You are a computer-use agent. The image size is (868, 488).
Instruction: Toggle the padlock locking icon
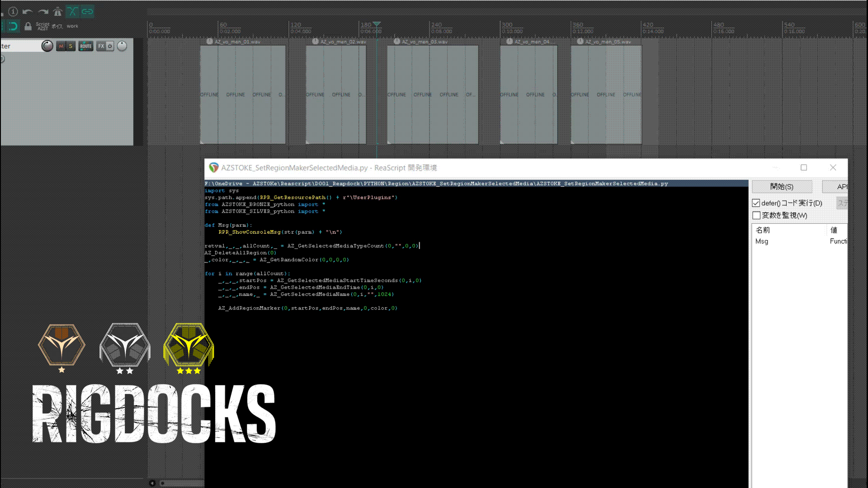(28, 27)
